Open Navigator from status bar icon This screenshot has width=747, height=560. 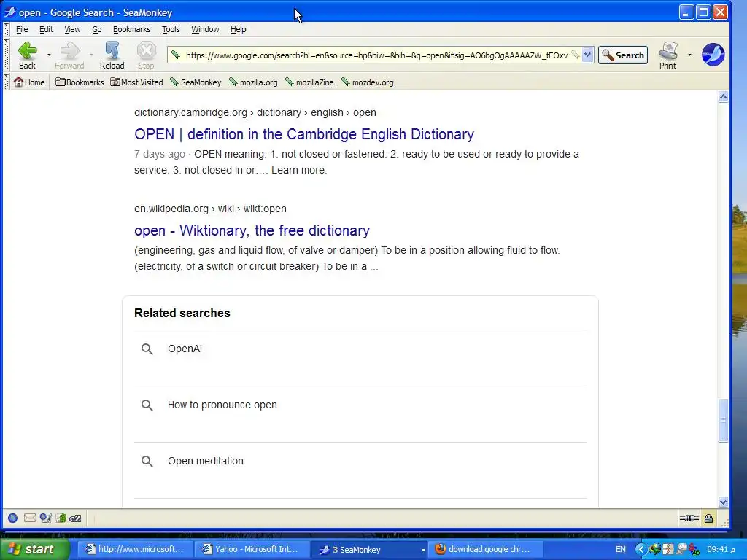pos(13,518)
